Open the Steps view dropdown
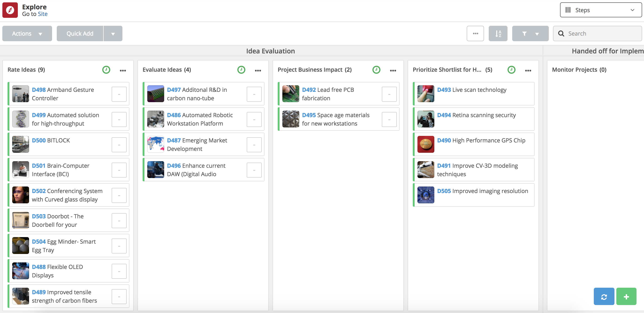Viewport: 644px width, 313px height. coord(601,10)
